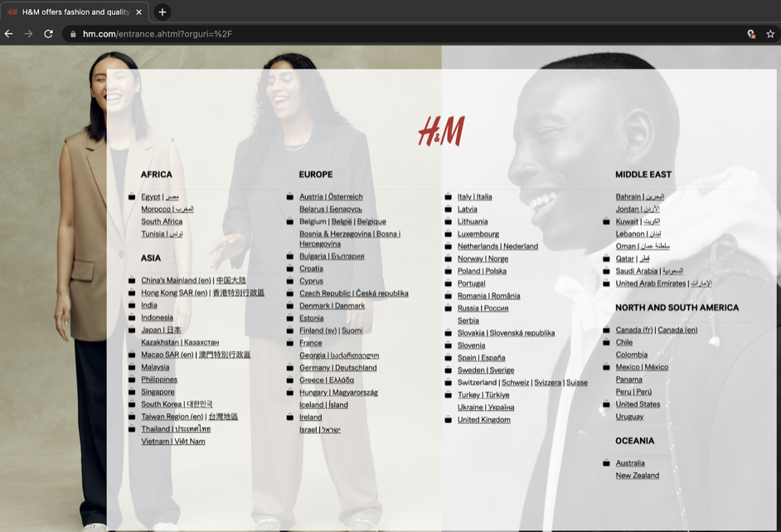Select the Netherlands | Nederland link
This screenshot has width=781, height=532.
pyautogui.click(x=498, y=246)
